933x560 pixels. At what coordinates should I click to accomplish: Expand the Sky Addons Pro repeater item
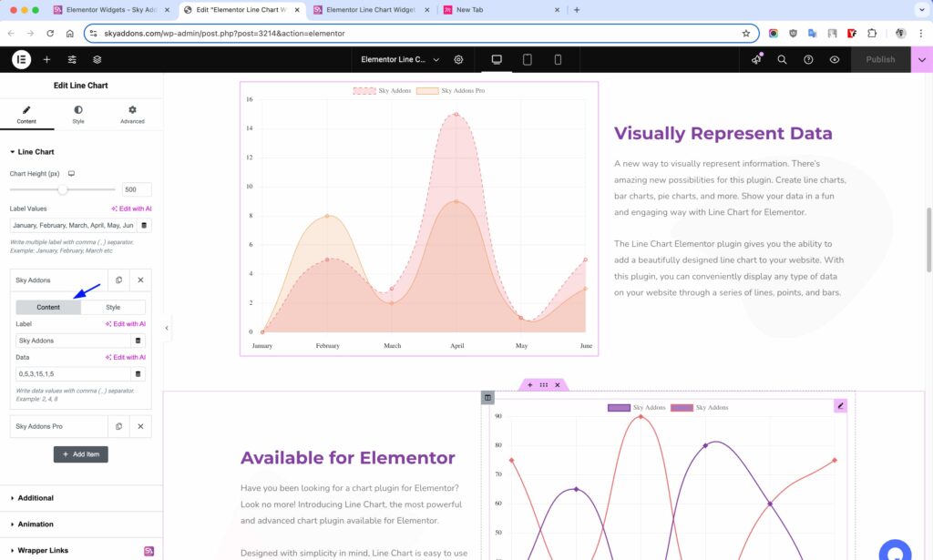[x=58, y=426]
